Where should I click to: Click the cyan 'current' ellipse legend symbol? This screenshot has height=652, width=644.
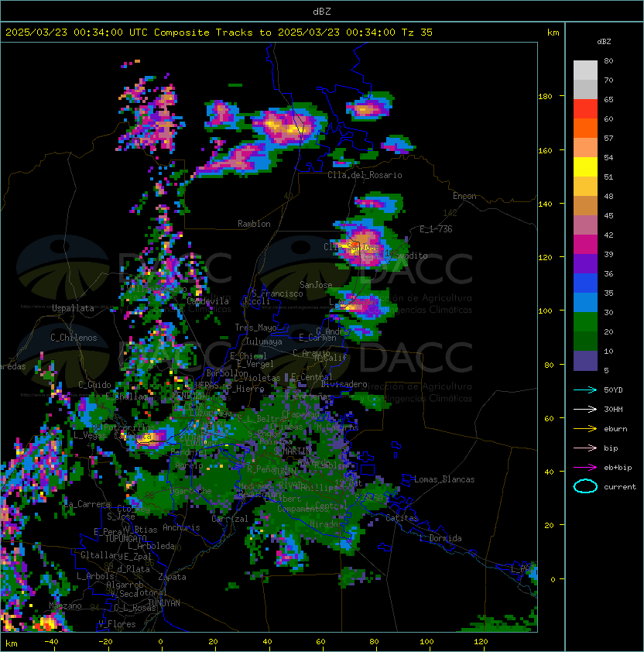click(x=585, y=486)
